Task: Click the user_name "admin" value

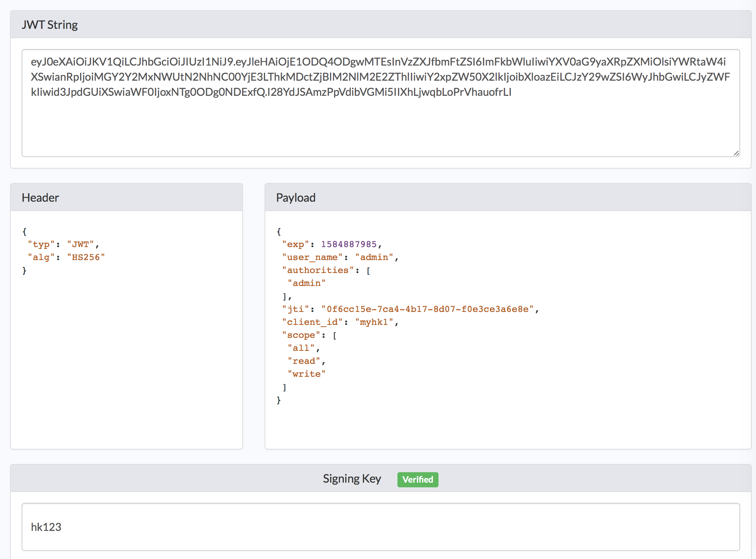Action: pyautogui.click(x=374, y=257)
